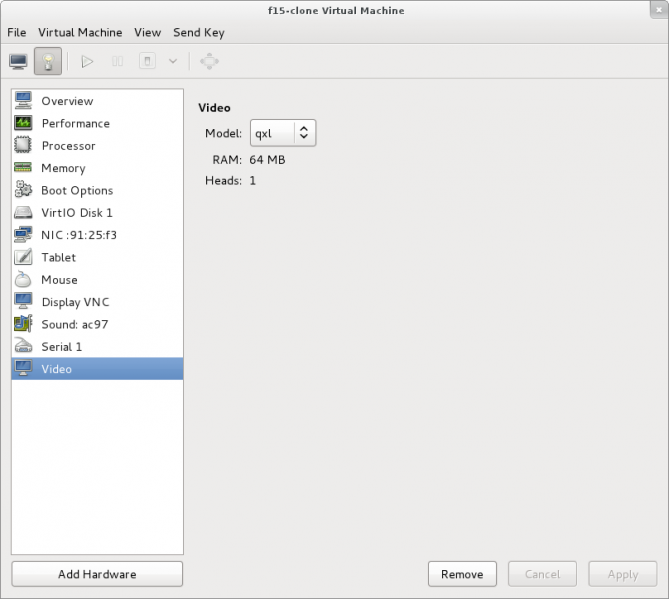
Task: Open the View menu
Action: click(147, 32)
